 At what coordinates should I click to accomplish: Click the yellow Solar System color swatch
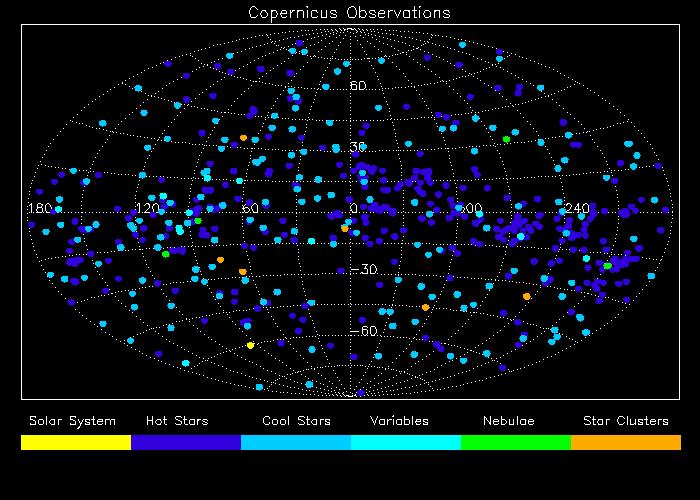pyautogui.click(x=76, y=442)
